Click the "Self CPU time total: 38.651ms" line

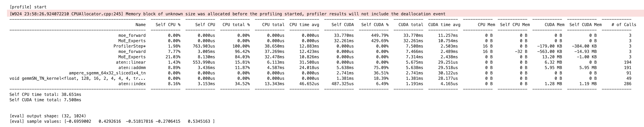tap(45, 95)
